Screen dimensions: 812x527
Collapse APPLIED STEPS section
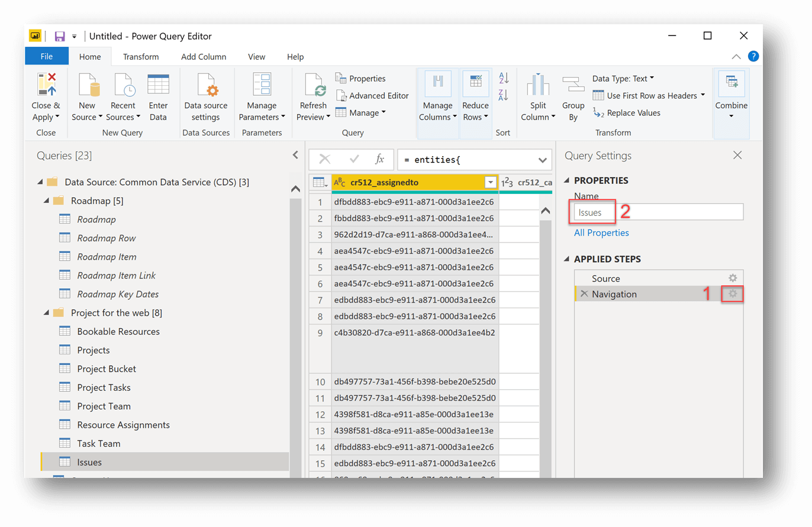[x=568, y=259]
